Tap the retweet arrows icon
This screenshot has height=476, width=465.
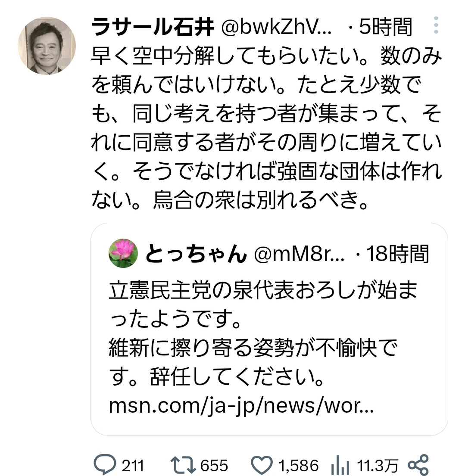pyautogui.click(x=183, y=465)
